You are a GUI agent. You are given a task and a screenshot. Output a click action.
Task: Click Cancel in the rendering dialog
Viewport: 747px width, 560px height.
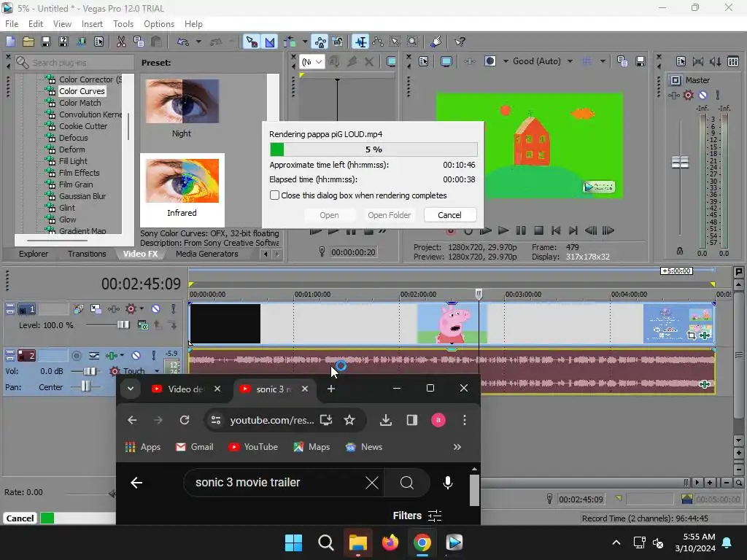click(x=449, y=215)
